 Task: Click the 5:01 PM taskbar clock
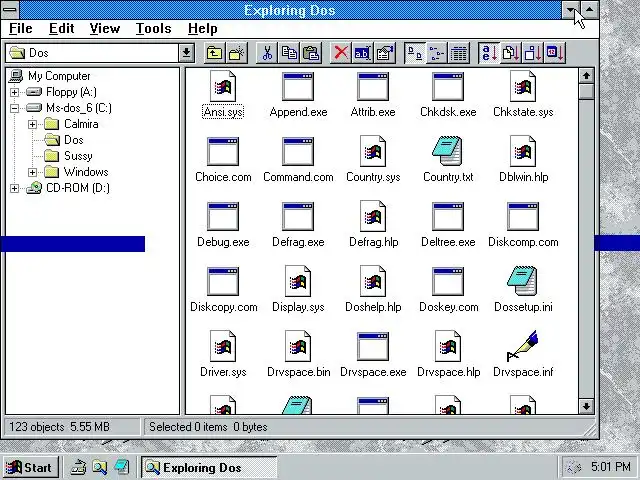(611, 467)
